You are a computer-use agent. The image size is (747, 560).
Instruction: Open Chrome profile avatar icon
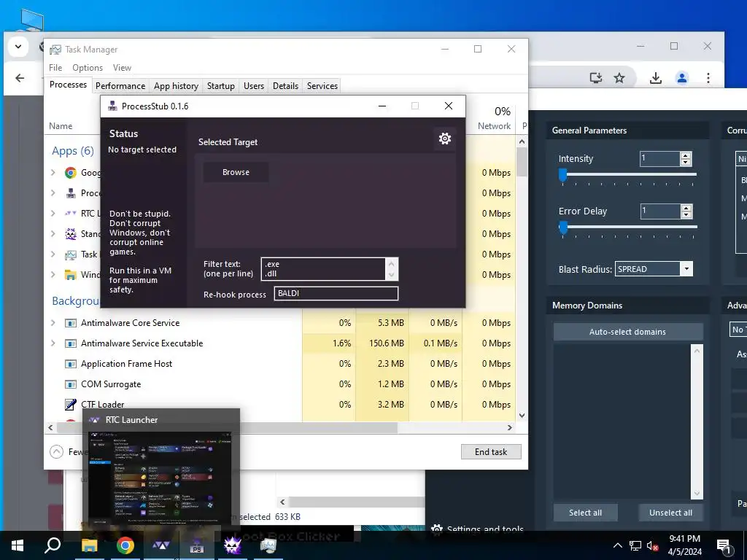[x=682, y=78]
